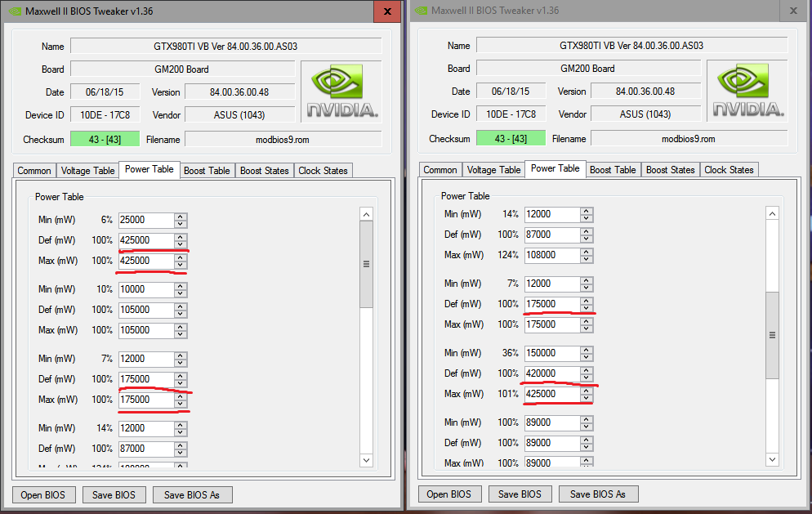The height and width of the screenshot is (514, 812).
Task: Decrease the 25000 Min value in left window
Action: pyautogui.click(x=181, y=223)
